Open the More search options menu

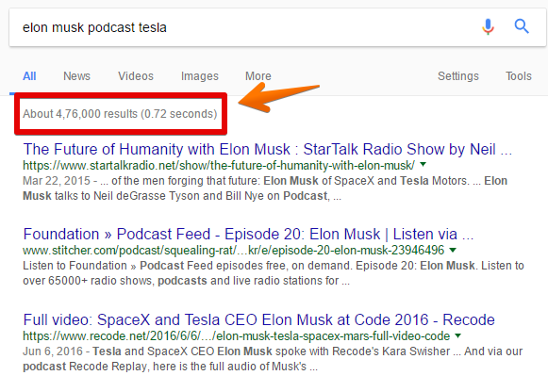[x=257, y=76]
